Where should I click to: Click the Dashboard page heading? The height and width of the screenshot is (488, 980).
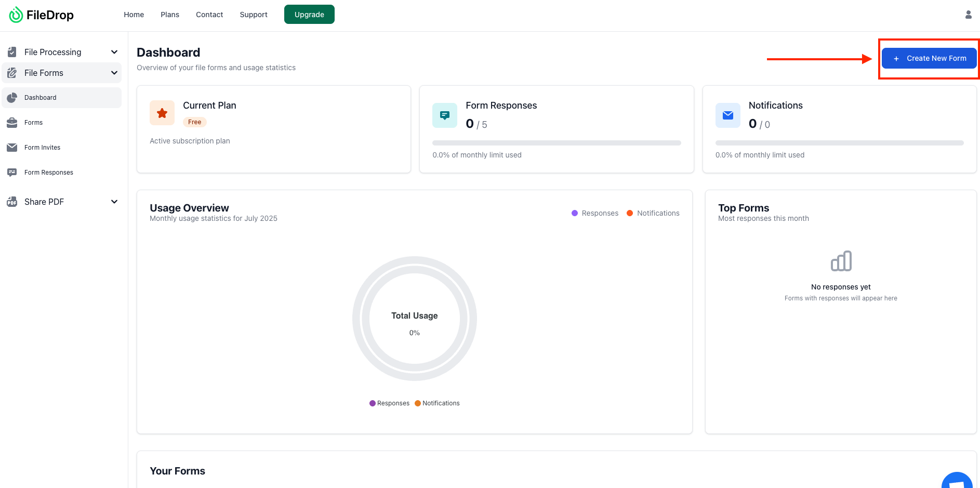click(168, 52)
